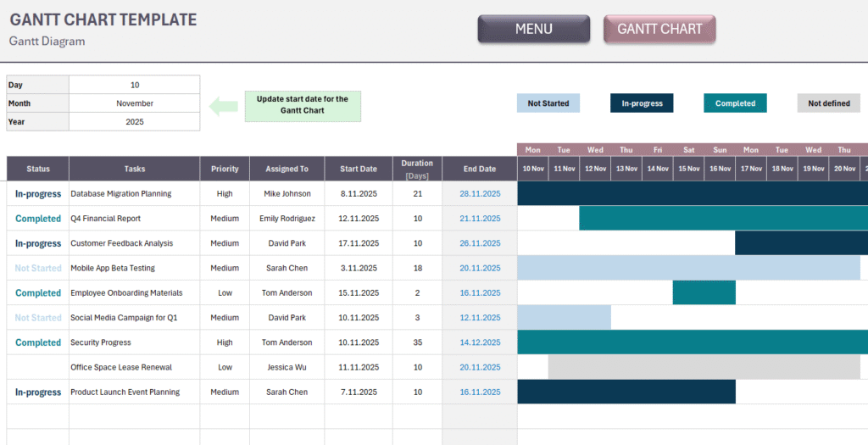Click duration value 18
The image size is (868, 445).
coord(417,268)
